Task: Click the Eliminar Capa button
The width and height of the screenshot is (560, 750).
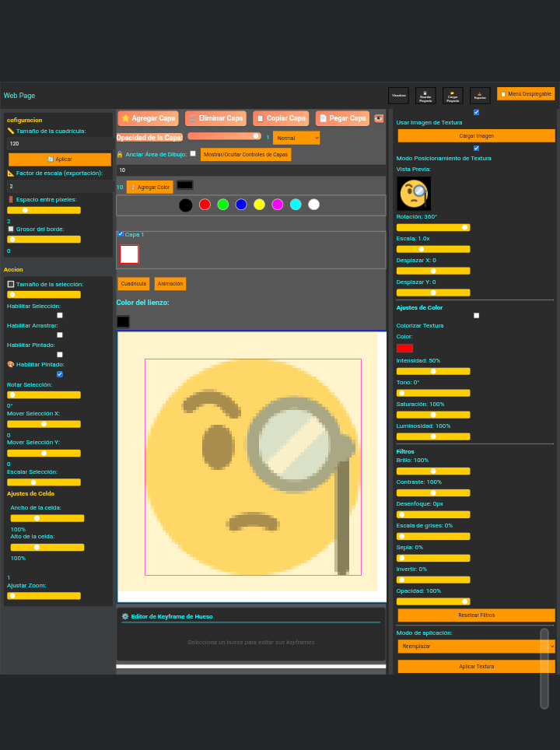Action: tap(215, 118)
